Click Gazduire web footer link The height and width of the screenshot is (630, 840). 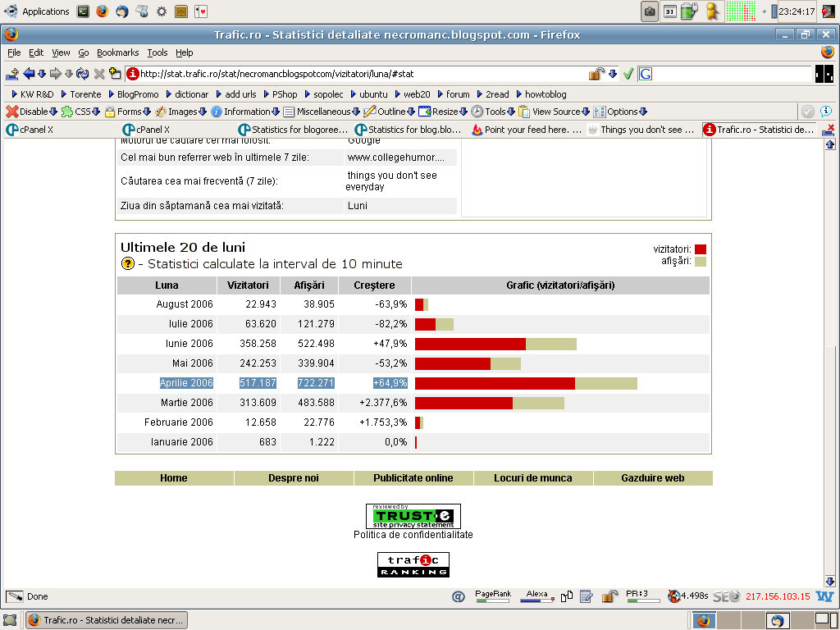[x=652, y=478]
